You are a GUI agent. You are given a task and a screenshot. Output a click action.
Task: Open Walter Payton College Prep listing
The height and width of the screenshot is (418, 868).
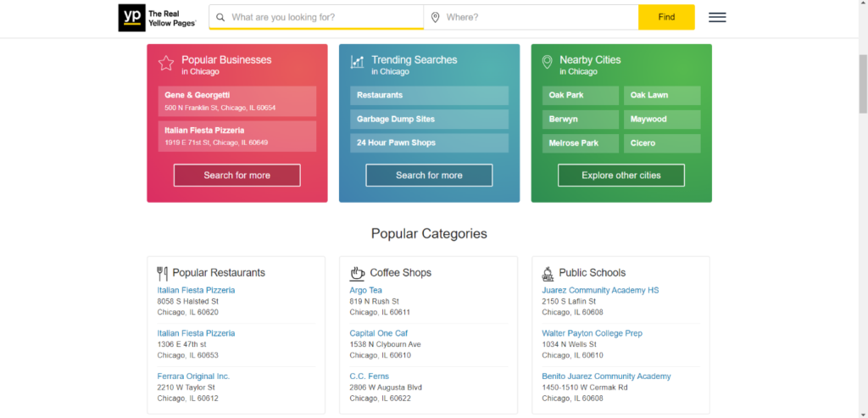(x=592, y=333)
